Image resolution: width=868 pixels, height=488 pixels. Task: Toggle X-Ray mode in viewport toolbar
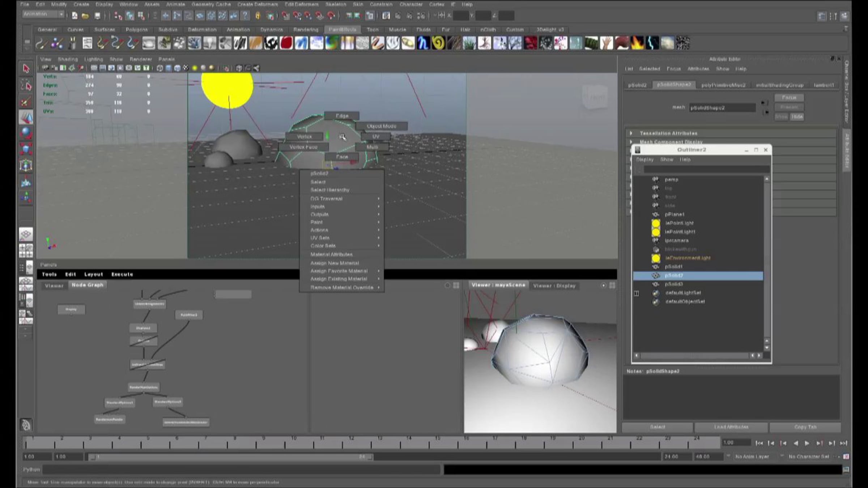point(239,68)
